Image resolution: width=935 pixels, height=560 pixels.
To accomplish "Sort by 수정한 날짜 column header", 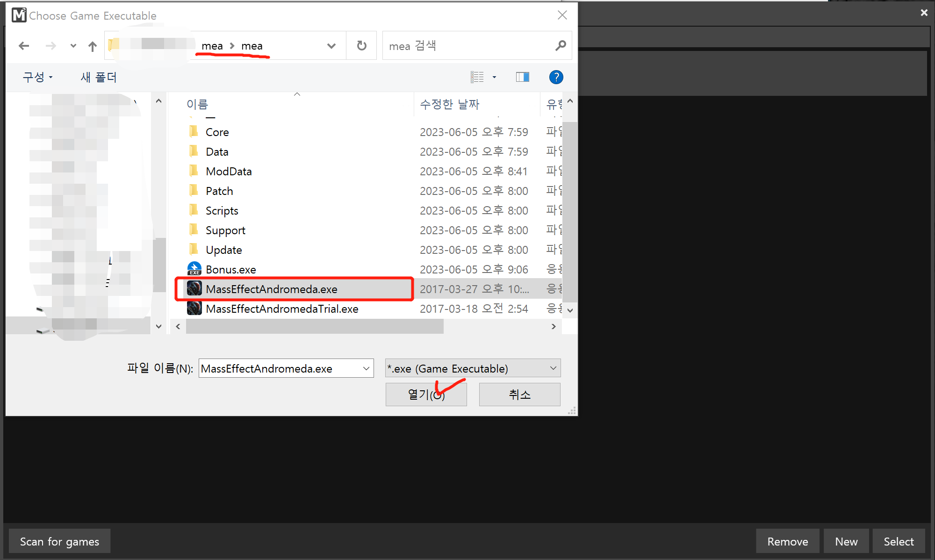I will [450, 104].
